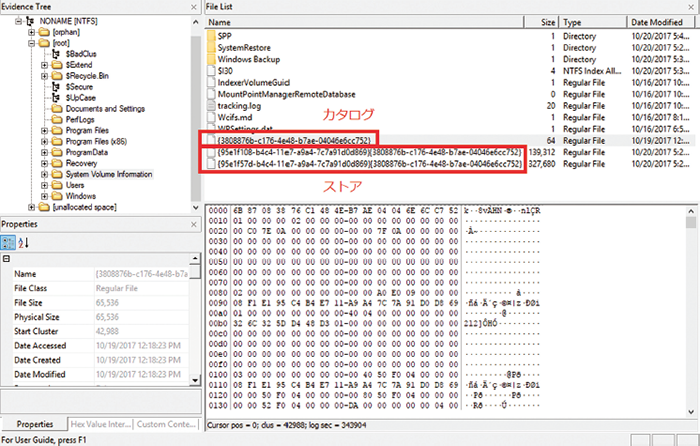Close the Evidence Tree panel
This screenshot has width=700, height=446.
point(192,7)
